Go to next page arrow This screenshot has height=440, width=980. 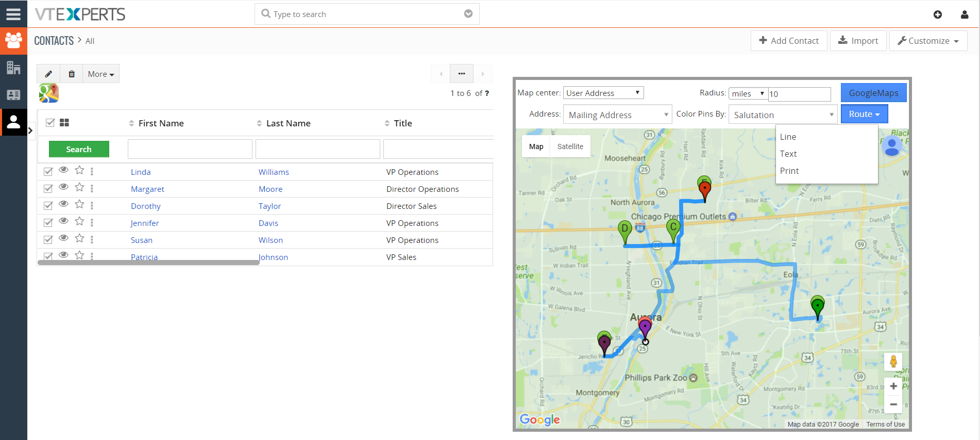[x=483, y=74]
